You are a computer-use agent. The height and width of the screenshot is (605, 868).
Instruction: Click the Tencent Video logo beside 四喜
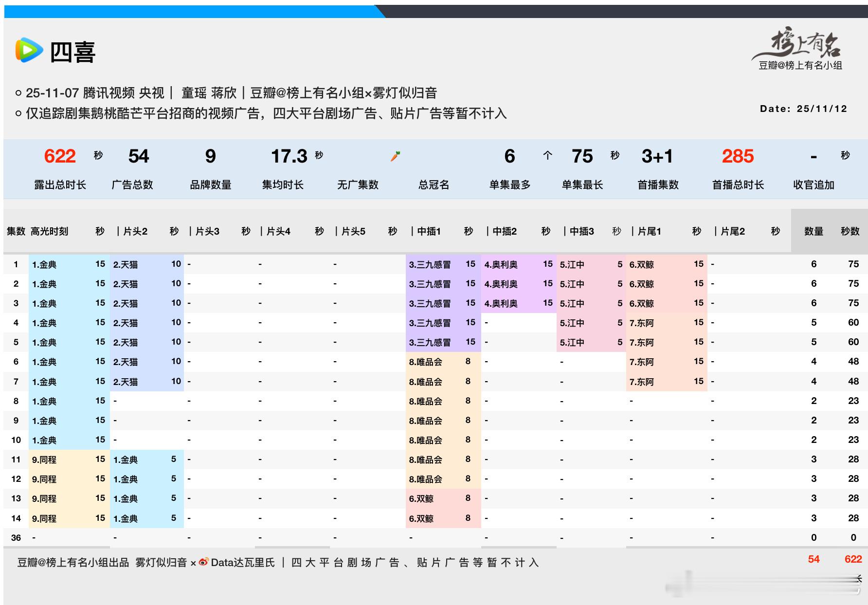pyautogui.click(x=29, y=51)
